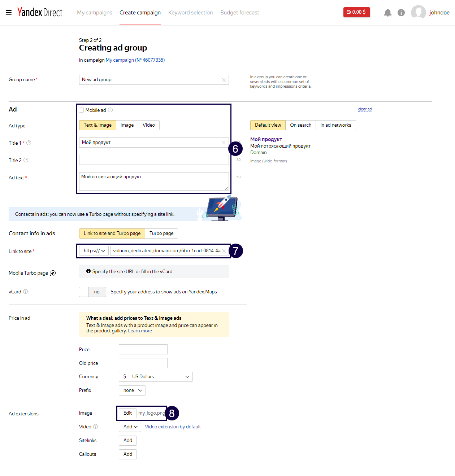Click the rocket icon beside Mobile Turbo page
This screenshot has height=476, width=455.
[53, 273]
